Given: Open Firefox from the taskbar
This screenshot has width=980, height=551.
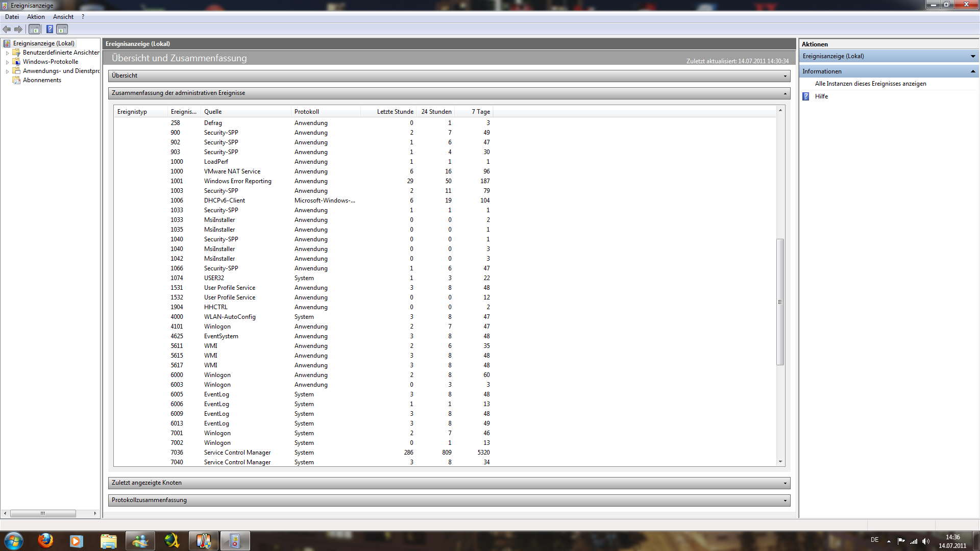Looking at the screenshot, I should tap(45, 540).
